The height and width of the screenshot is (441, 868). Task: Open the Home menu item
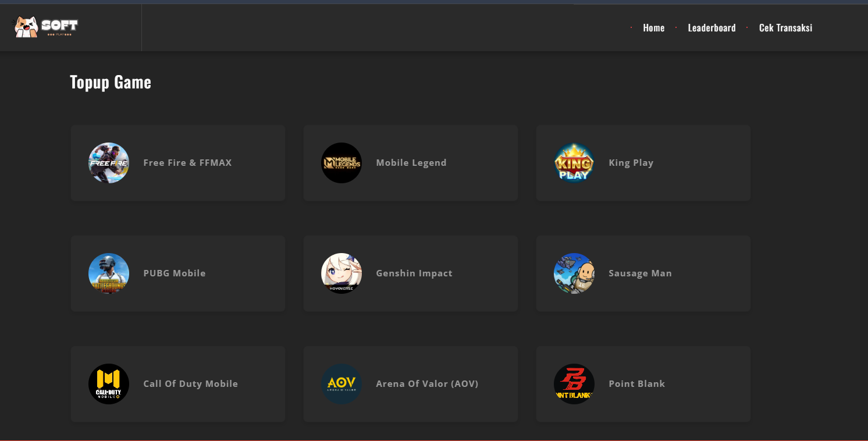click(x=653, y=27)
